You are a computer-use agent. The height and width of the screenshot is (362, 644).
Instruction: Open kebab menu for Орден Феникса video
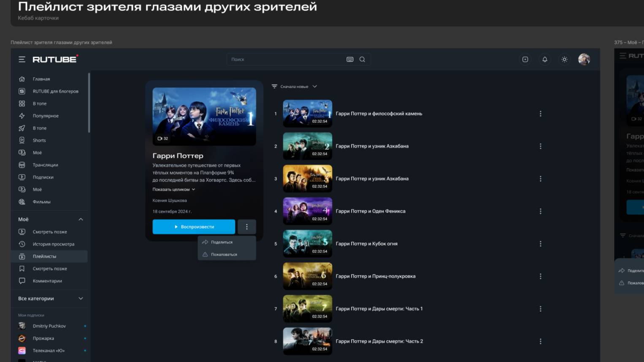tap(540, 211)
